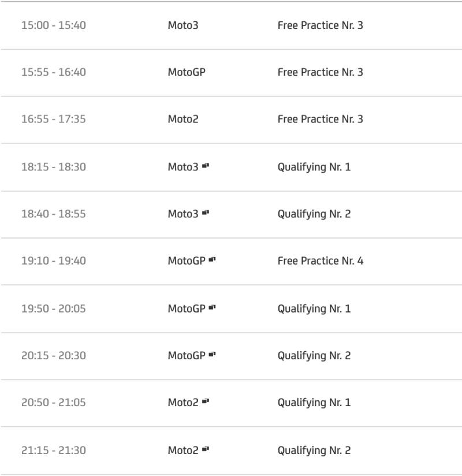Open video icon for Moto2 Qualifying Nr. 2
Screen dimensions: 462x476
click(x=206, y=449)
